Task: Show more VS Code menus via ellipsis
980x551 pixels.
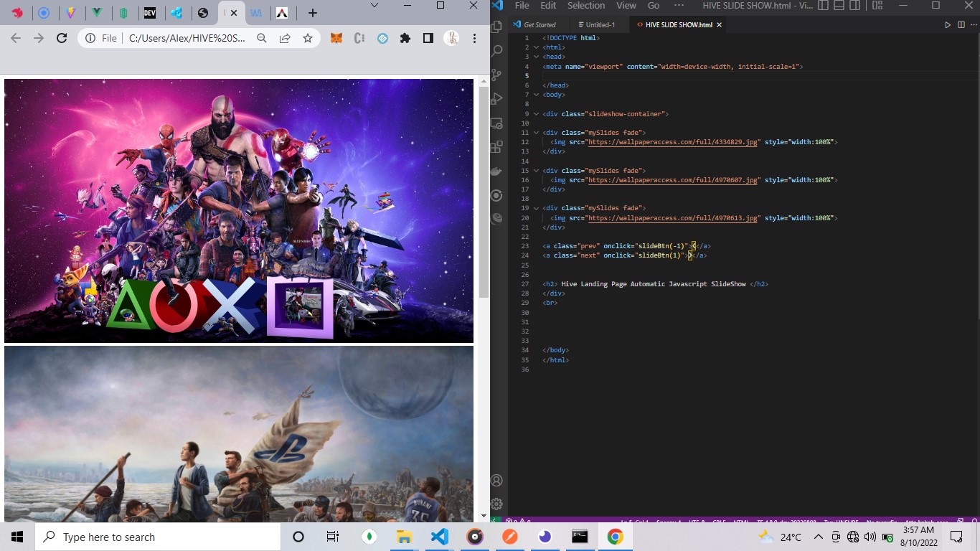Action: [x=679, y=6]
